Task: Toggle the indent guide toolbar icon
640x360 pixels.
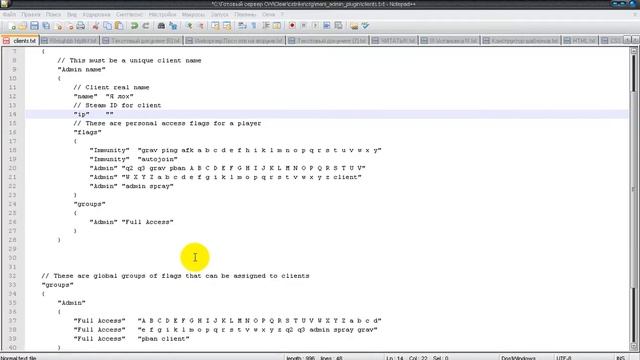Action: (265, 26)
